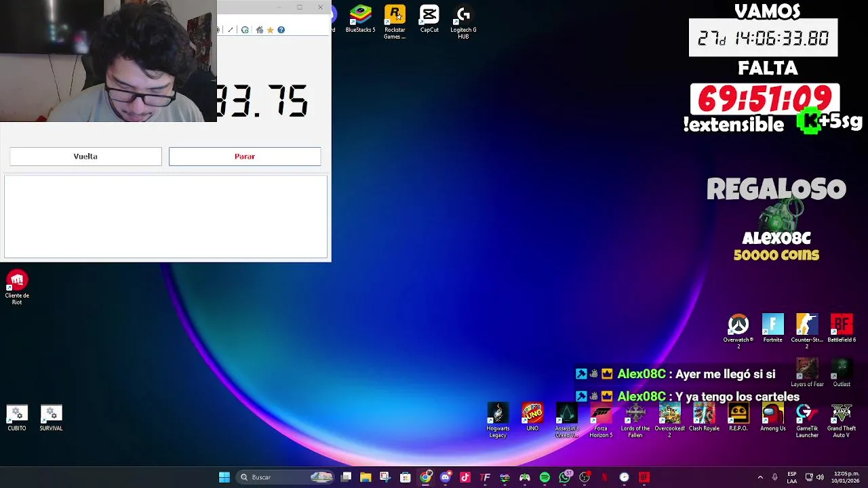Open Microsoft Store from the taskbar
This screenshot has width=868, height=488.
tap(406, 477)
